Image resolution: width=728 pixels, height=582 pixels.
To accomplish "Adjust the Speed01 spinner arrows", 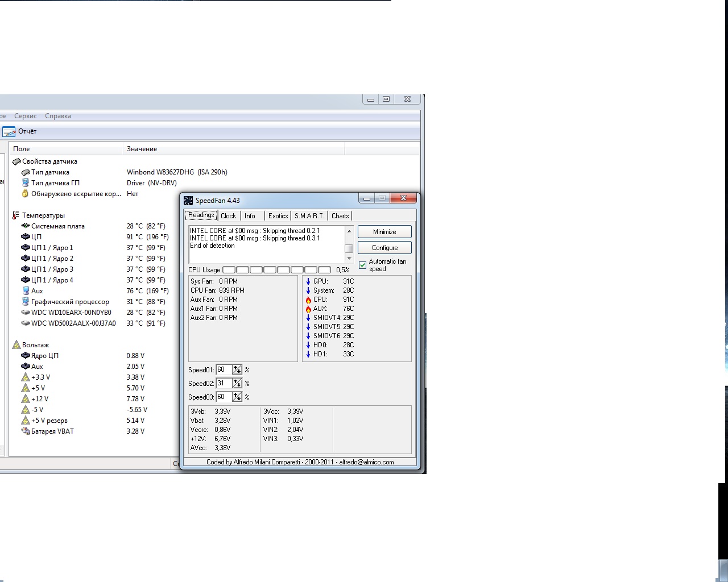I will pyautogui.click(x=237, y=370).
